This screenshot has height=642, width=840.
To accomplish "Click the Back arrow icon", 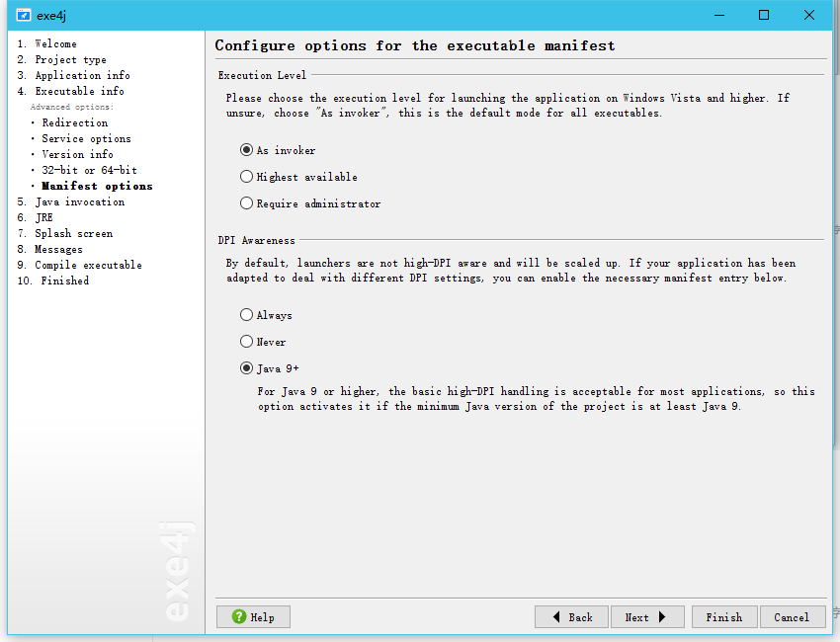I will pos(556,617).
